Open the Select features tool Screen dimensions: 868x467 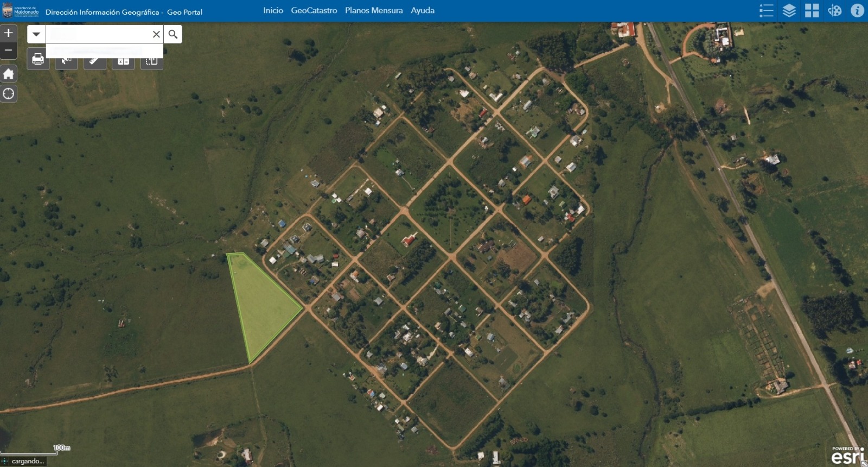[66, 62]
